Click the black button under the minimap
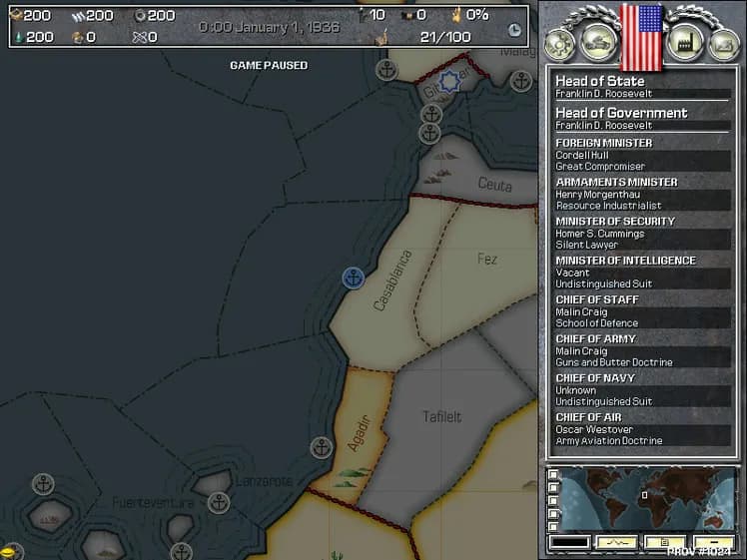Viewport: 747px width, 560px height. (x=570, y=542)
